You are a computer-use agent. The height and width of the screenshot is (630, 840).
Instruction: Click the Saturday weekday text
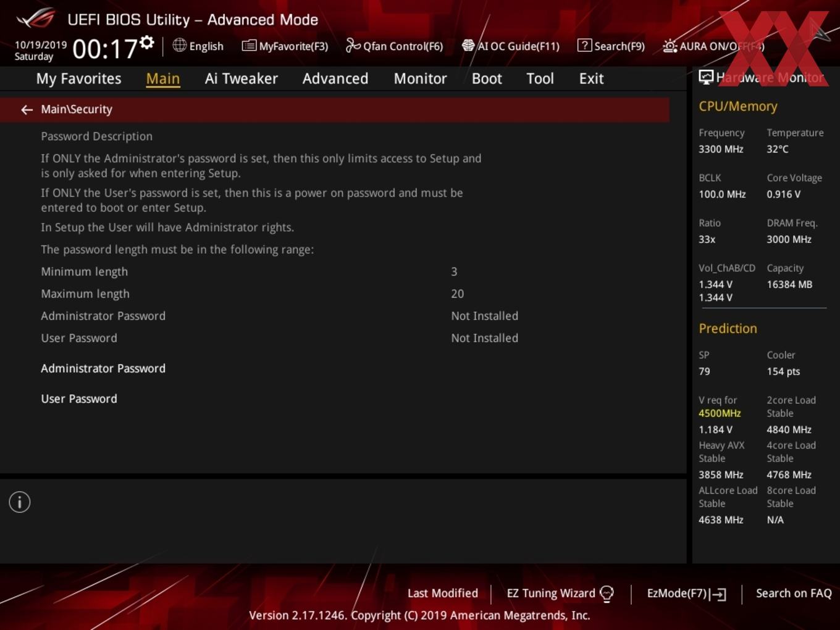[34, 56]
